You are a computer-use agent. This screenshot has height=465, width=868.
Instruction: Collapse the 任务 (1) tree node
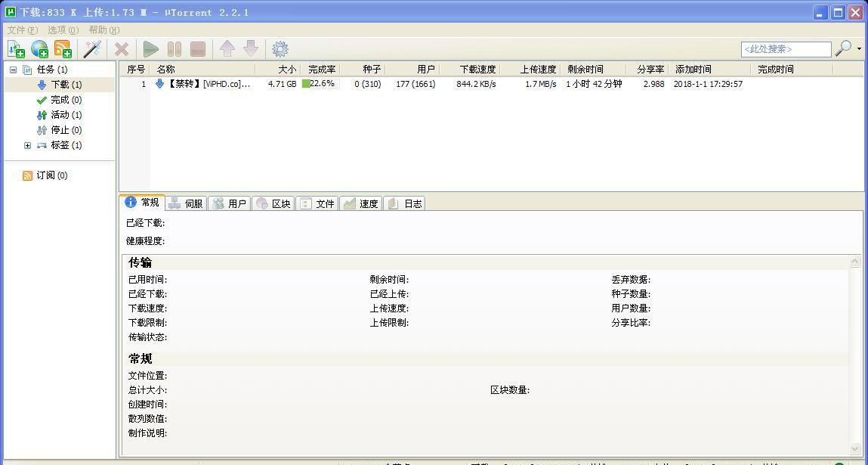[x=14, y=70]
